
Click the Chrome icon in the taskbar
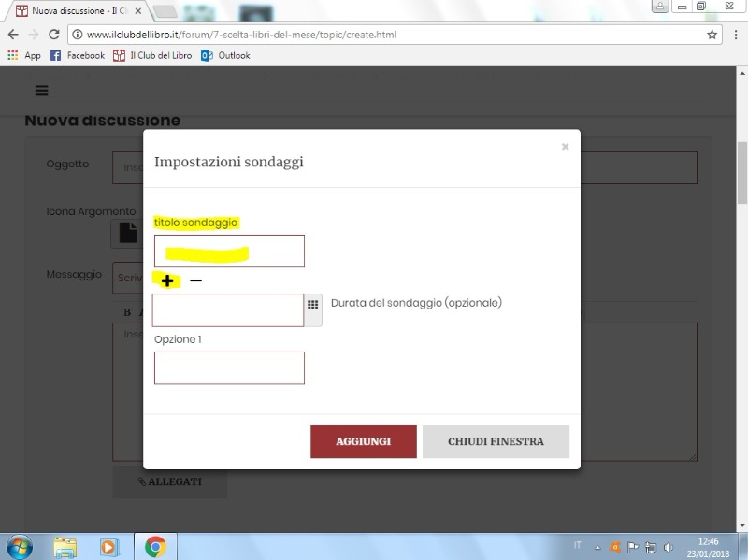[x=155, y=546]
